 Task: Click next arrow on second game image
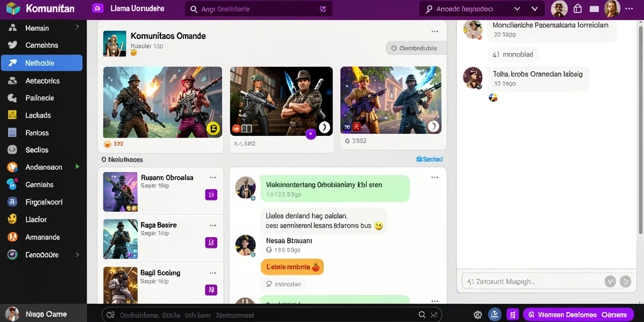point(325,127)
